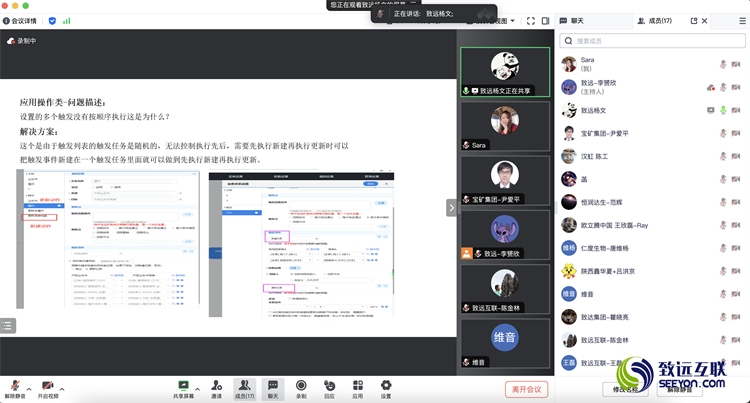The width and height of the screenshot is (750, 403).
Task: Expand the arrow beside 解除静音
Action: [29, 384]
